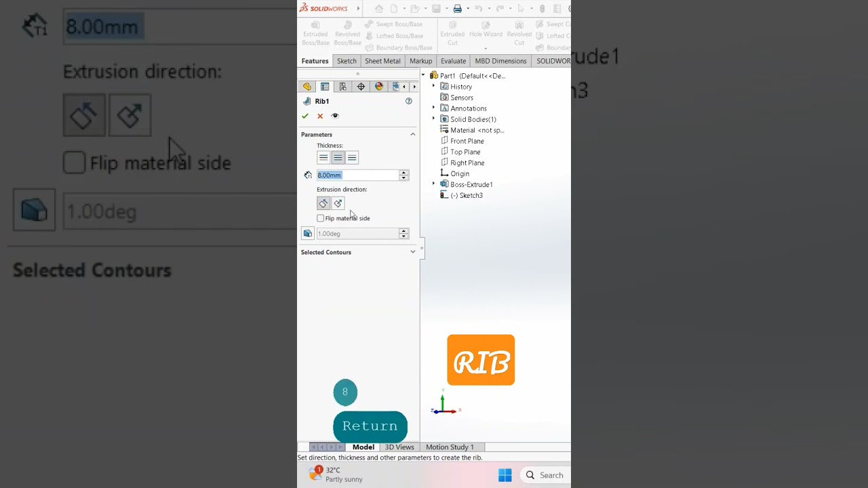Open the PropertyManager tab icon

[325, 87]
